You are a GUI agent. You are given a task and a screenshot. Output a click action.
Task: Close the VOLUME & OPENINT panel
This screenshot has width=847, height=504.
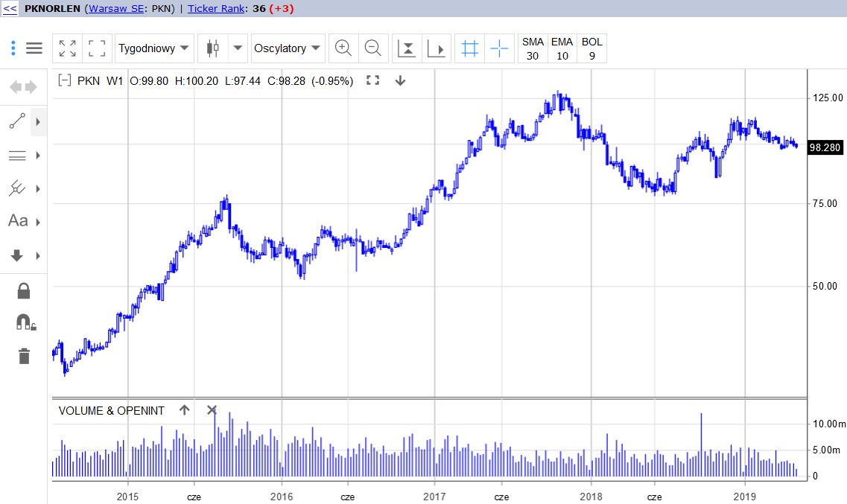[x=212, y=410]
